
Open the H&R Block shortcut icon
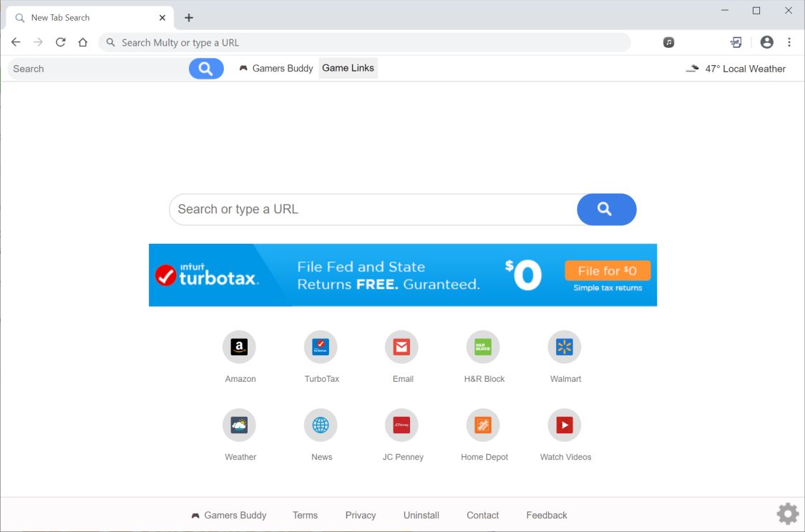(x=483, y=346)
